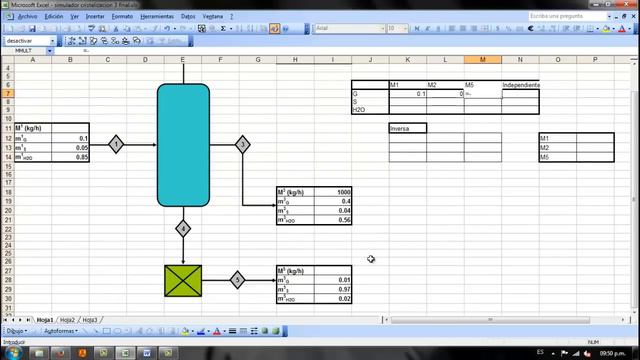Align cell text left
Screen dimensions: 640x360
tap(452, 29)
